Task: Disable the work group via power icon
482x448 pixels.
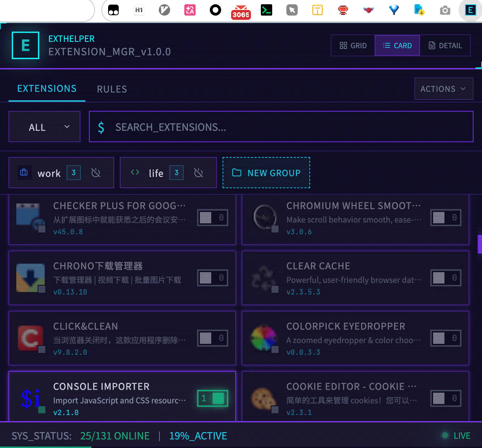Action: (x=96, y=173)
